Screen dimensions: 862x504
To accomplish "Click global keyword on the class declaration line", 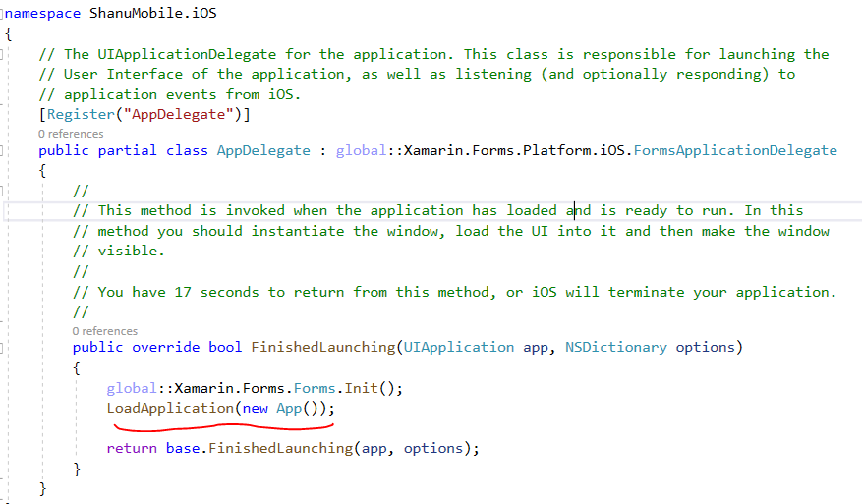I will (361, 150).
